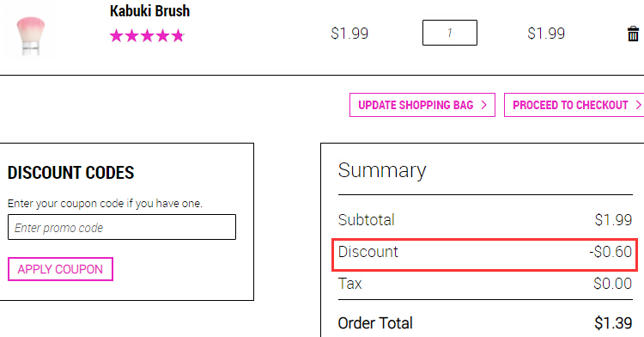Proceed to Checkout

pyautogui.click(x=574, y=105)
